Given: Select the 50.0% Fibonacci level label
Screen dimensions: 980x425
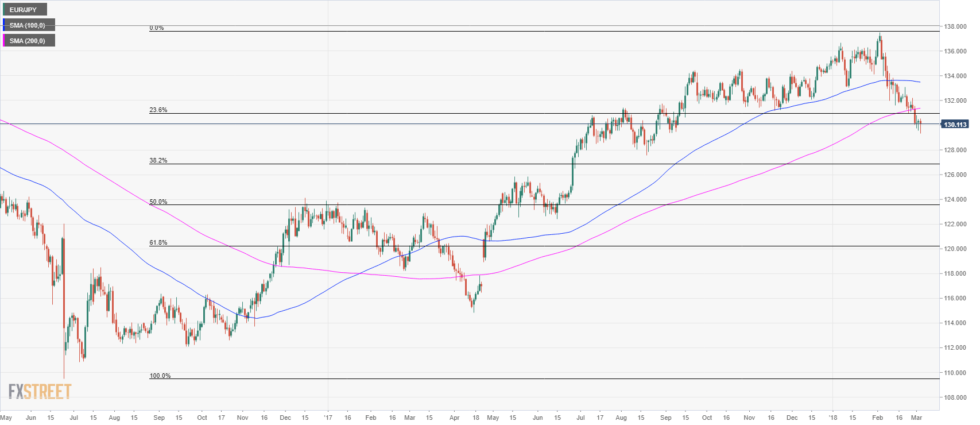Looking at the screenshot, I should coord(158,202).
